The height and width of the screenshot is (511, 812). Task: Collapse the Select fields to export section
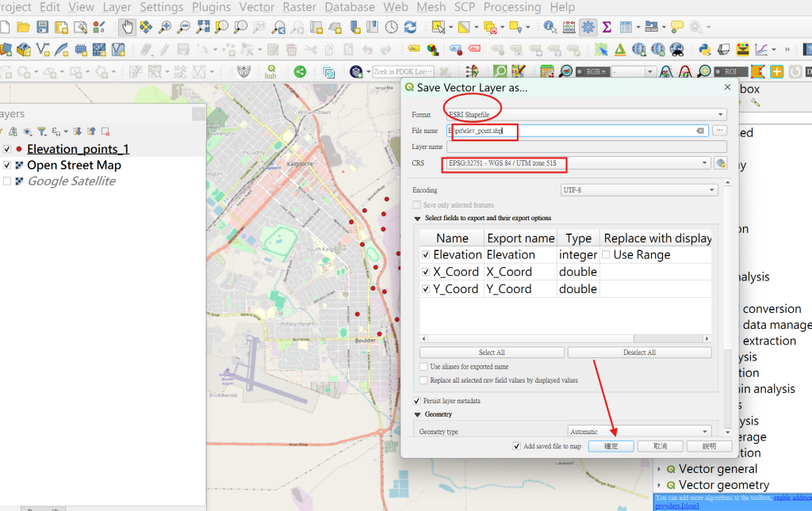pos(417,218)
